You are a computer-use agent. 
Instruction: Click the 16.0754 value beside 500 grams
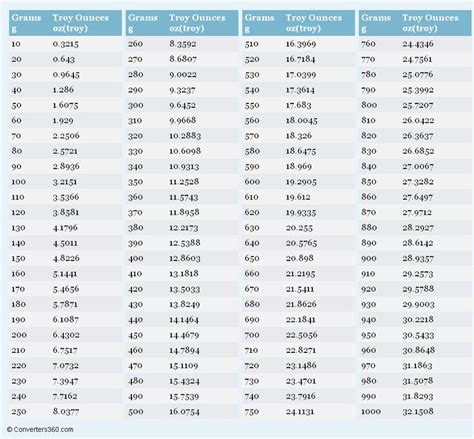coord(184,412)
